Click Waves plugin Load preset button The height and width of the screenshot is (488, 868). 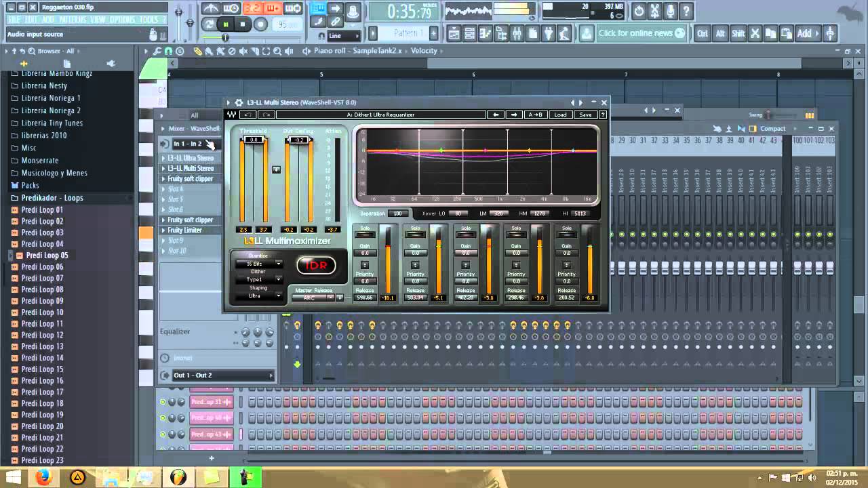coord(560,115)
